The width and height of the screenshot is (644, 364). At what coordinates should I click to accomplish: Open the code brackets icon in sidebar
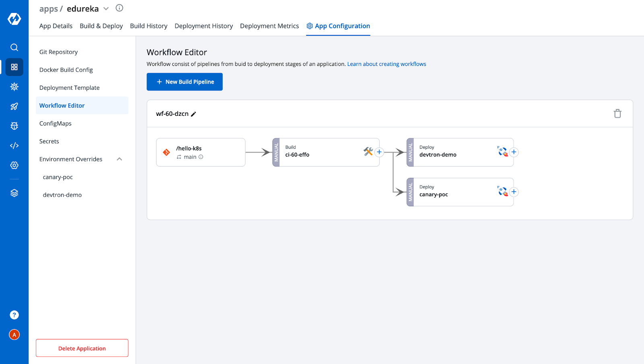coord(14,146)
